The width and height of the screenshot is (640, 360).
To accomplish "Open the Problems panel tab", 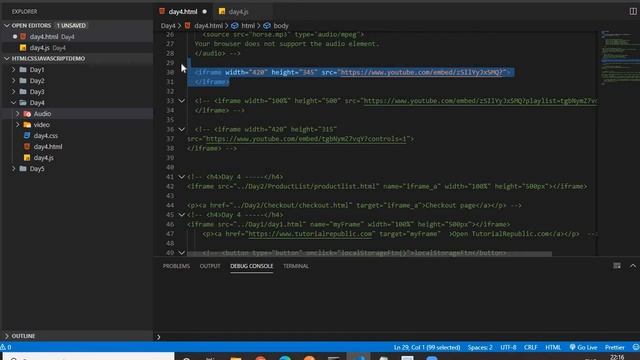I will pyautogui.click(x=176, y=266).
